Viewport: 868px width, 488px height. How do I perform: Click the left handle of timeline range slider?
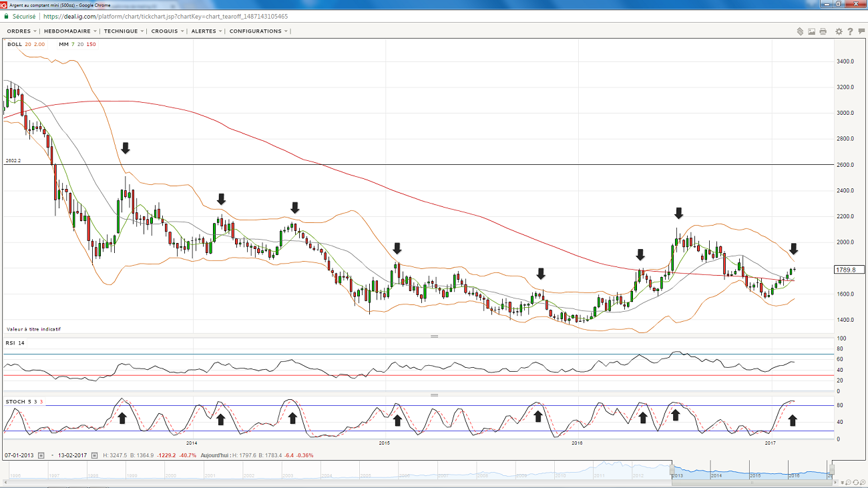click(x=672, y=471)
